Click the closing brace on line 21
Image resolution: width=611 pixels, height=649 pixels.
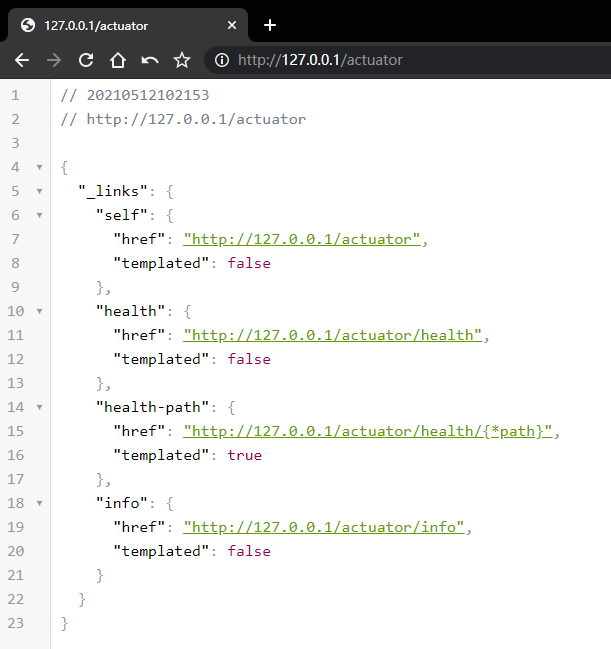pyautogui.click(x=99, y=575)
